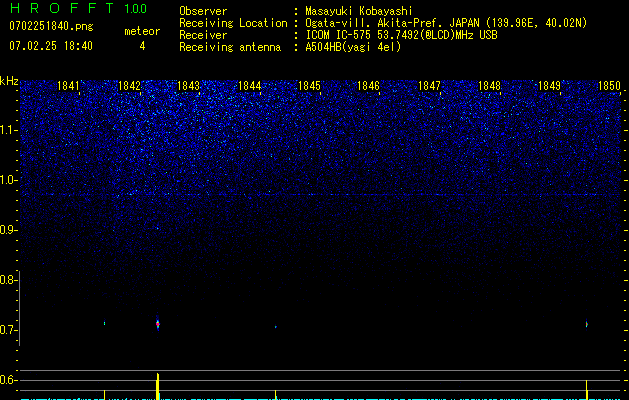Screen dimensions: 629x400
Task: Click the bright red meteor echo after 1842
Action: [158, 323]
